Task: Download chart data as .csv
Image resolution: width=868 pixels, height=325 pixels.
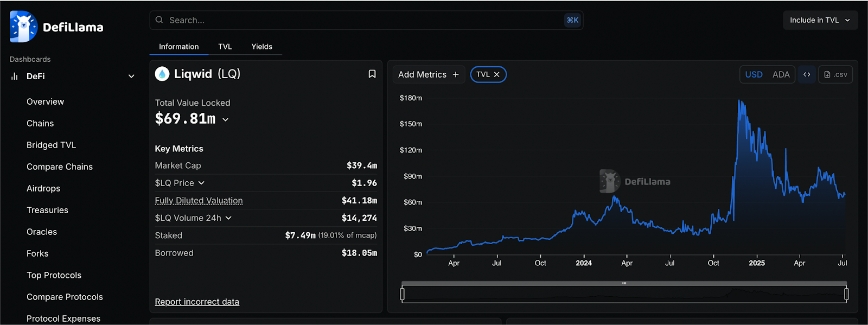Action: [x=835, y=74]
